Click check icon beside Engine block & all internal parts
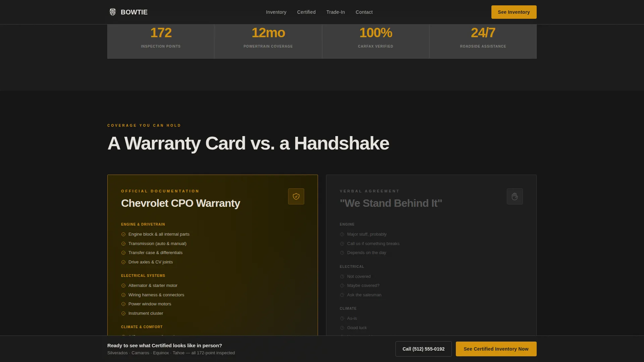 (123, 234)
